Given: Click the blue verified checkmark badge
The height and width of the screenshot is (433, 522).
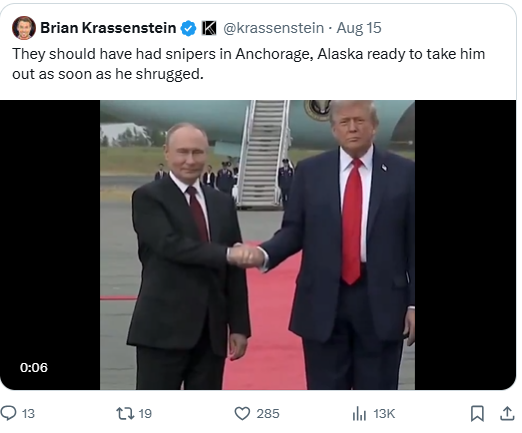Looking at the screenshot, I should (188, 28).
